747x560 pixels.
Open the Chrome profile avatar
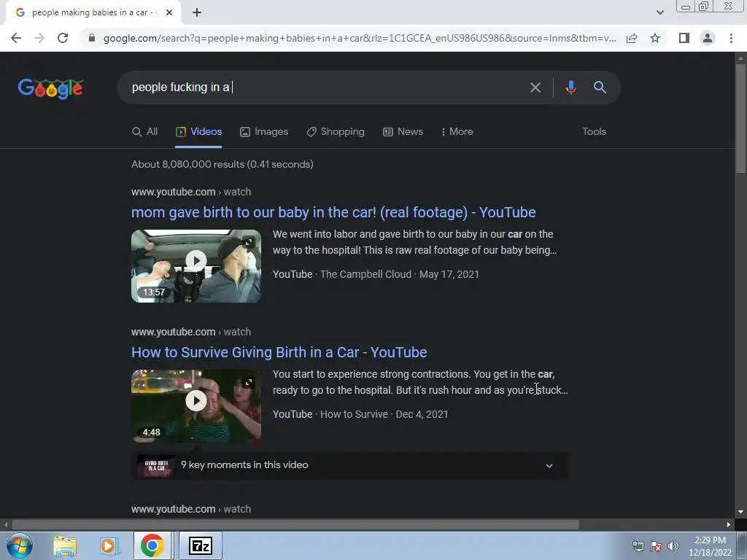click(708, 38)
